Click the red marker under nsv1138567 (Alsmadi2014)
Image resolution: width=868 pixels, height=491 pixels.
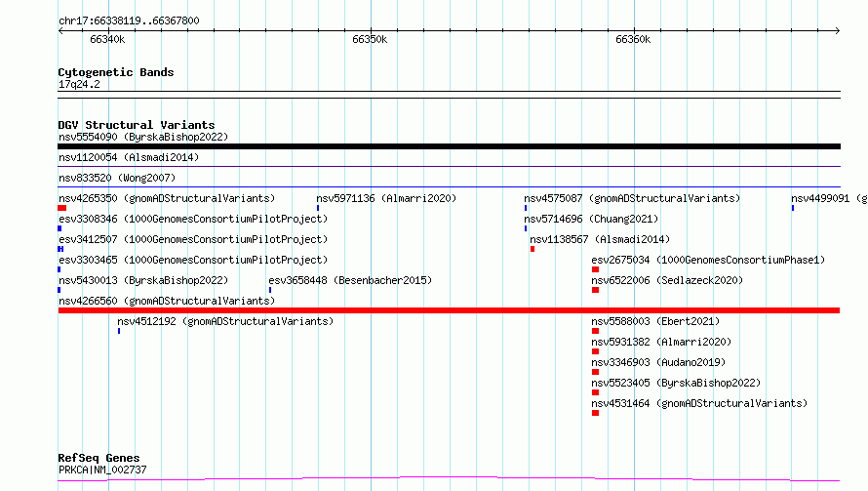tap(533, 249)
